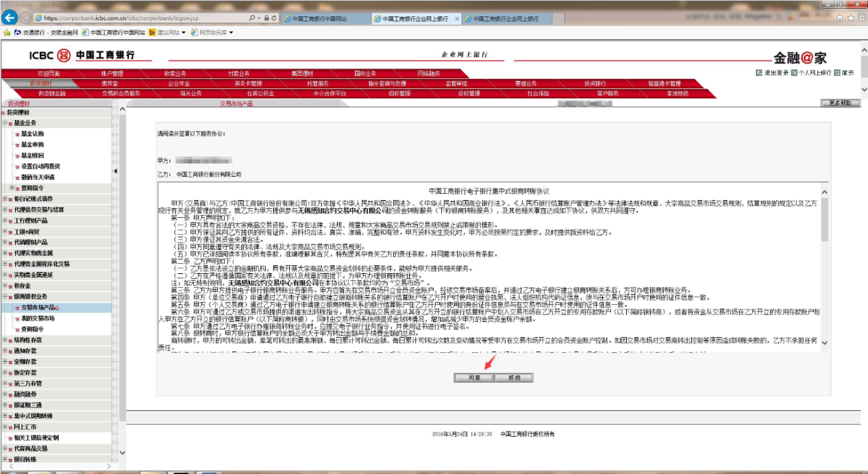Click the 演示 icon
Image resolution: width=868 pixels, height=474 pixels.
point(836,72)
